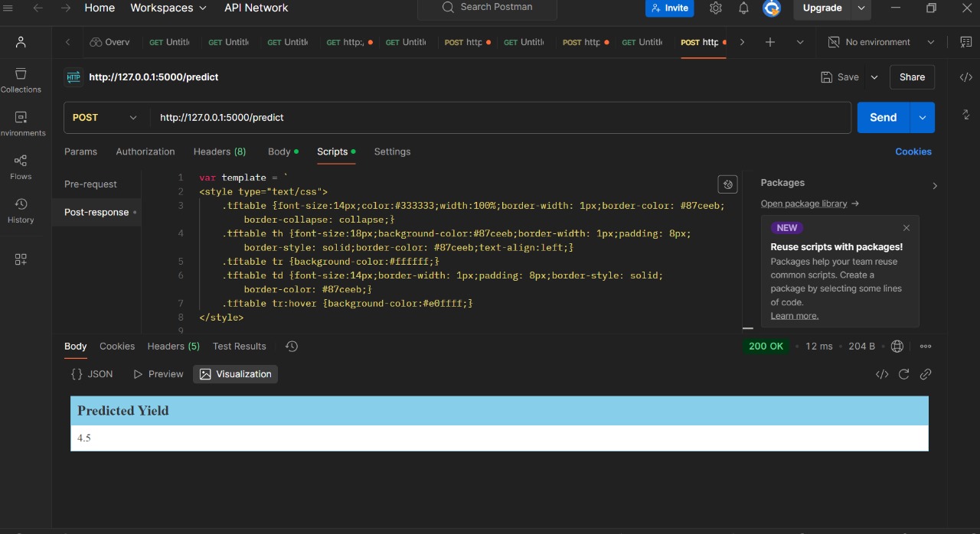Copy response using the link icon
The image size is (980, 534).
coord(926,374)
